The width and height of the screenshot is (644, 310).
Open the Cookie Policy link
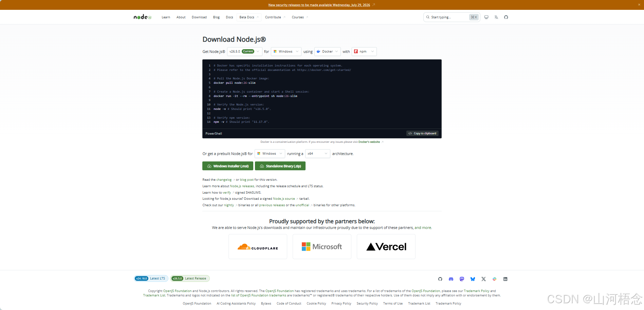click(x=316, y=304)
